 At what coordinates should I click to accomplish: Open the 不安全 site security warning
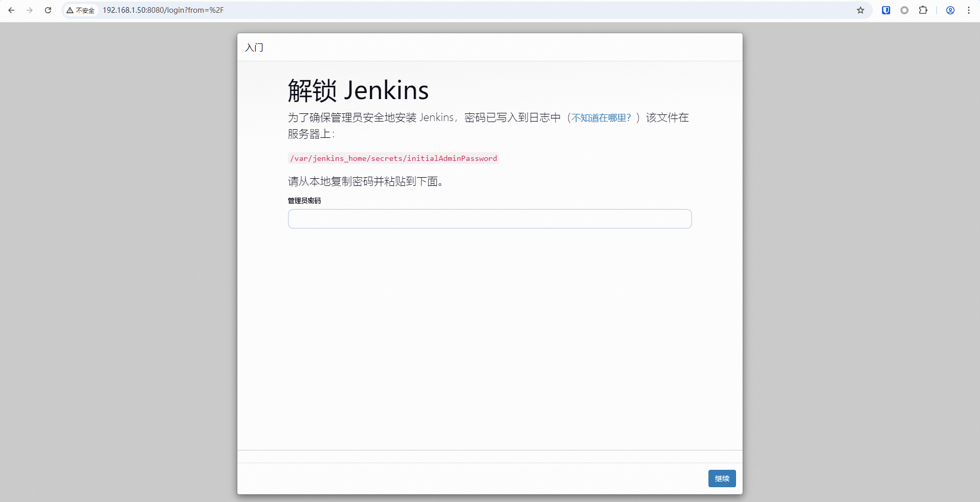click(x=81, y=10)
